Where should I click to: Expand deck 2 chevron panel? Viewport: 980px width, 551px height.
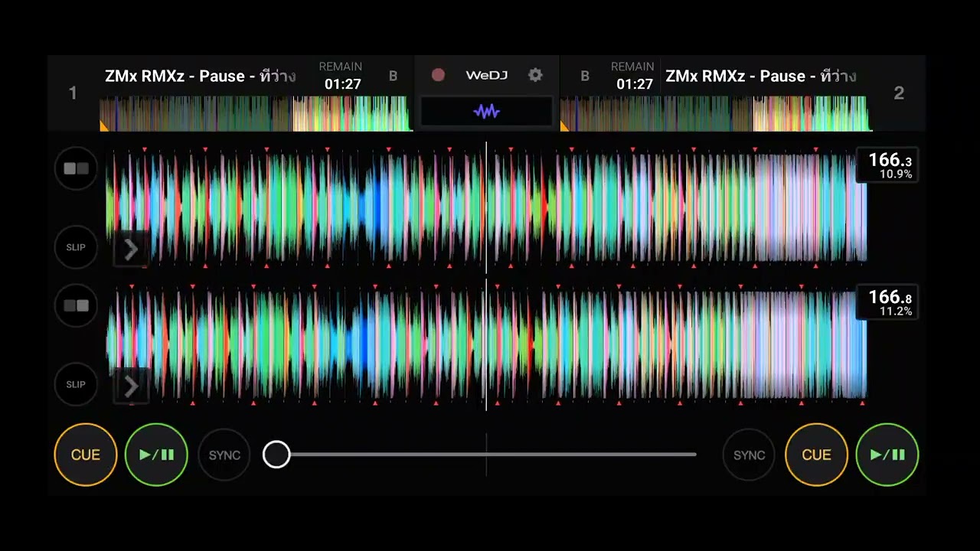point(131,386)
